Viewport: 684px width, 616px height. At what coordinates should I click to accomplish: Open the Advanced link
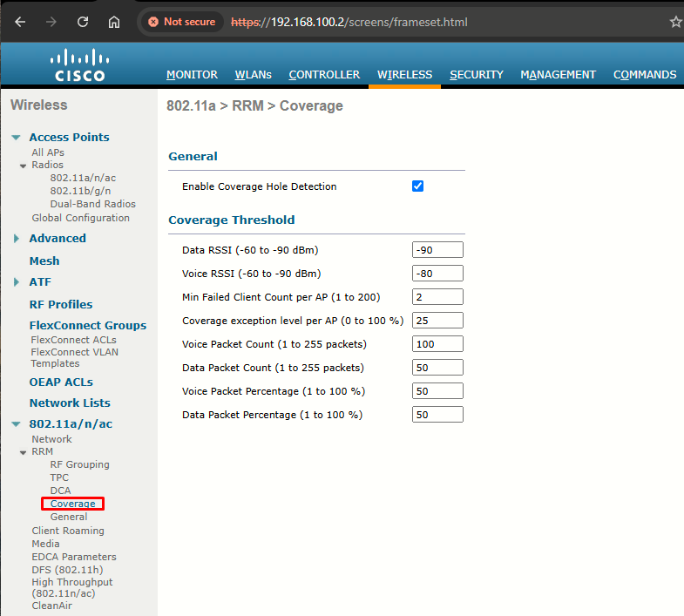pyautogui.click(x=58, y=238)
